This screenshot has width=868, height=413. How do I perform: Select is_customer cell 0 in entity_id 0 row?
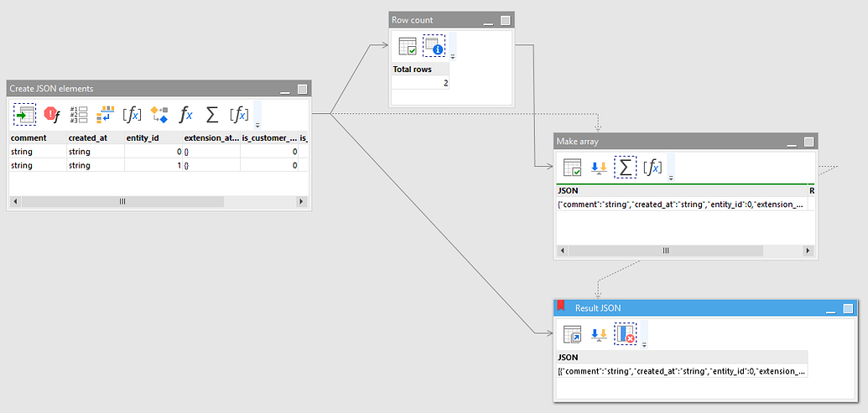pos(269,152)
